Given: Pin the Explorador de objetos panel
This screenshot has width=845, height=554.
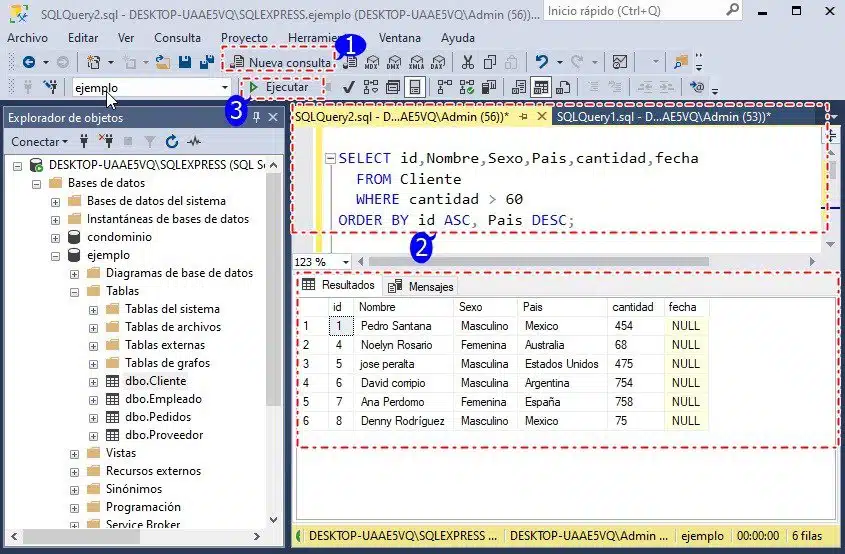Looking at the screenshot, I should [x=256, y=117].
